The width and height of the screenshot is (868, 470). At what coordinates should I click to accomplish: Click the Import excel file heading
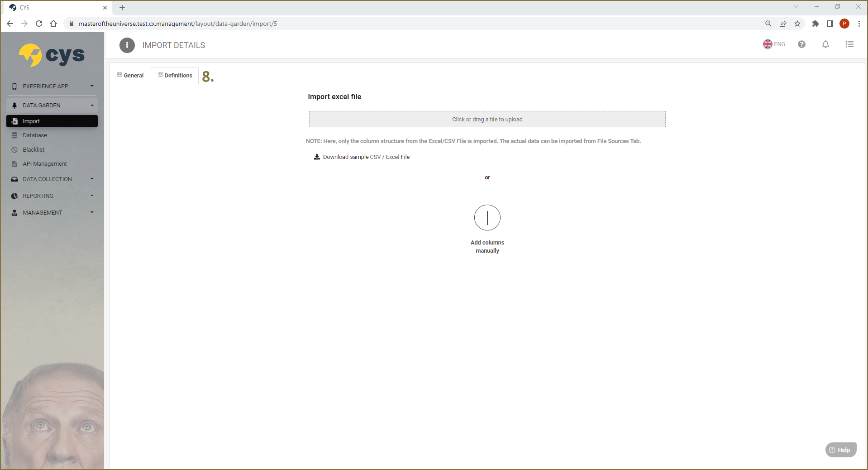pos(334,96)
